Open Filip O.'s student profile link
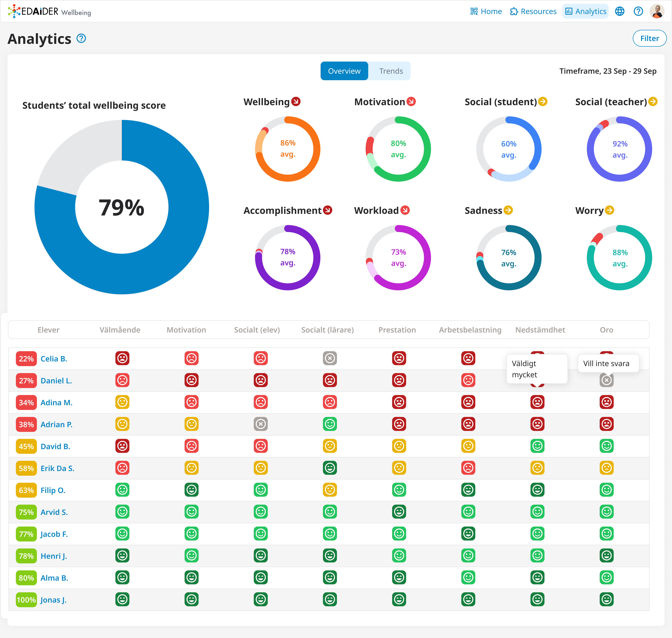Viewport: 672px width, 638px height. pyautogui.click(x=53, y=490)
